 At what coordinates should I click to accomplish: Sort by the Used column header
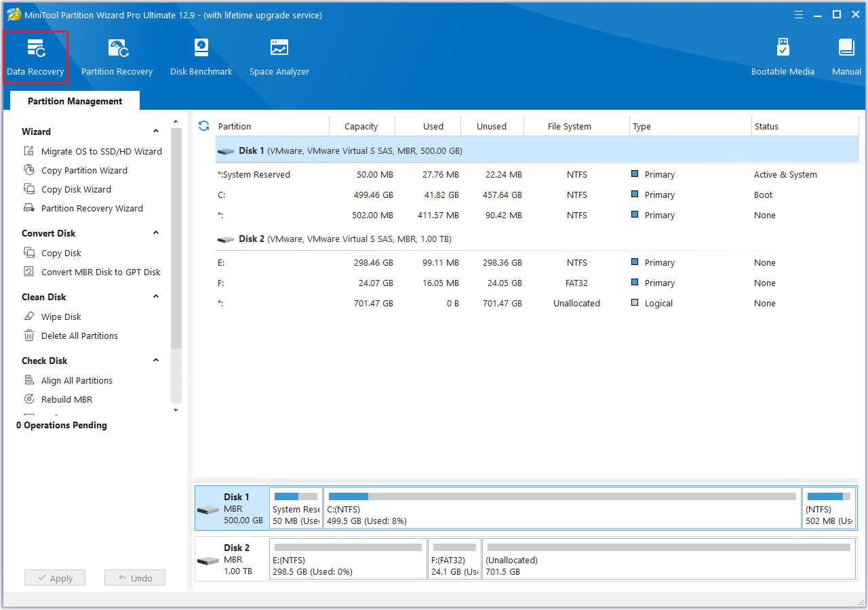coord(428,126)
